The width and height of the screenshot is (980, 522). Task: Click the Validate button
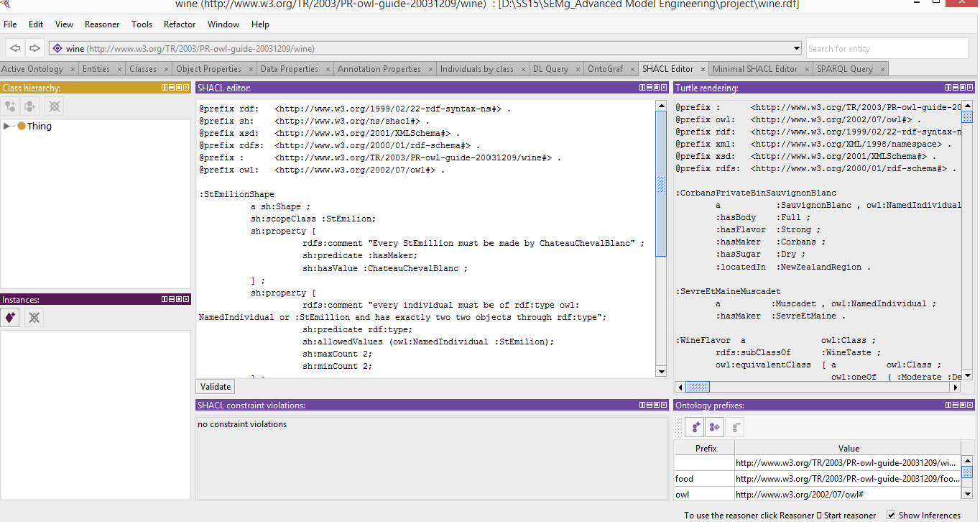pos(216,386)
